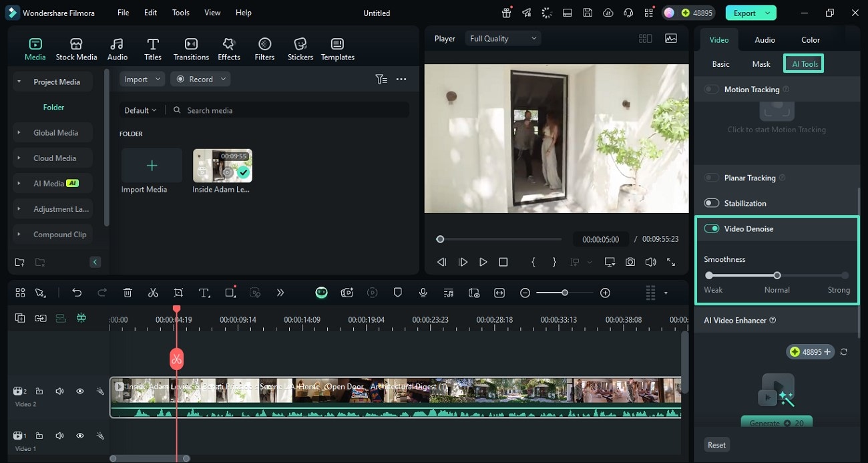This screenshot has width=868, height=463.
Task: Click the undo arrow in timeline toolbar
Action: pos(77,293)
